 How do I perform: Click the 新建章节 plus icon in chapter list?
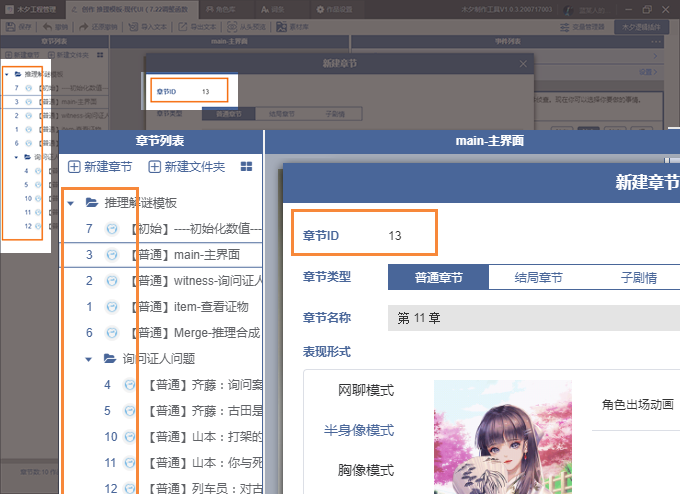pos(74,167)
